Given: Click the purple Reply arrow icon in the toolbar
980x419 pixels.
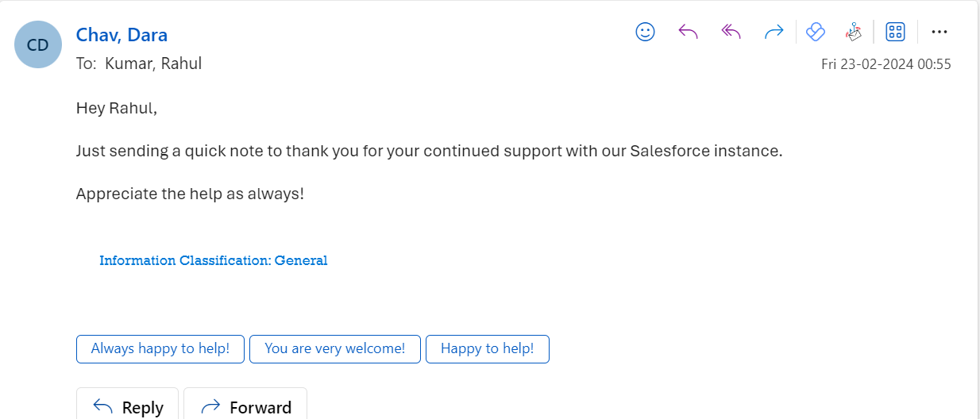Looking at the screenshot, I should pyautogui.click(x=688, y=32).
